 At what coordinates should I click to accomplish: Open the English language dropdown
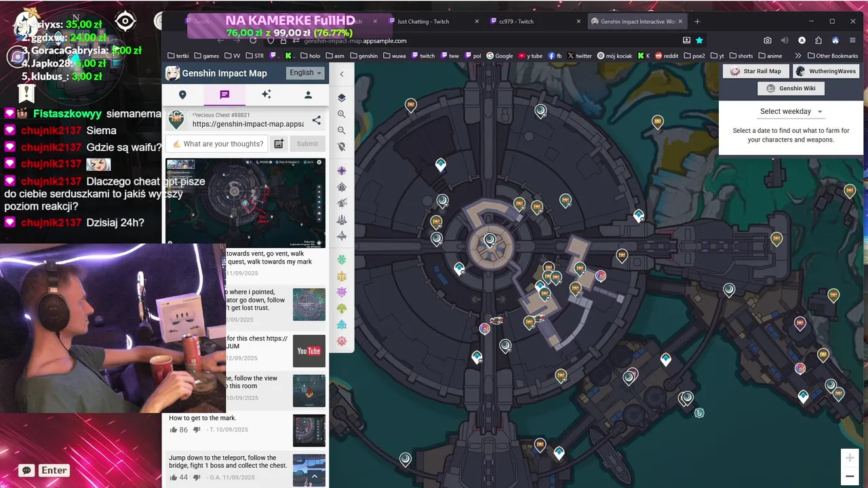coord(305,73)
